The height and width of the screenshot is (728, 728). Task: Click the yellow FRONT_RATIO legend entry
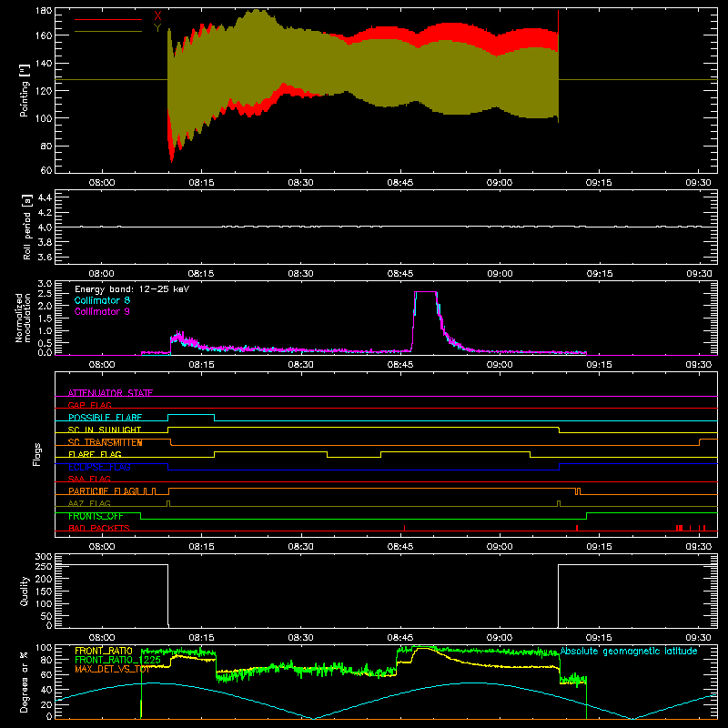click(104, 651)
